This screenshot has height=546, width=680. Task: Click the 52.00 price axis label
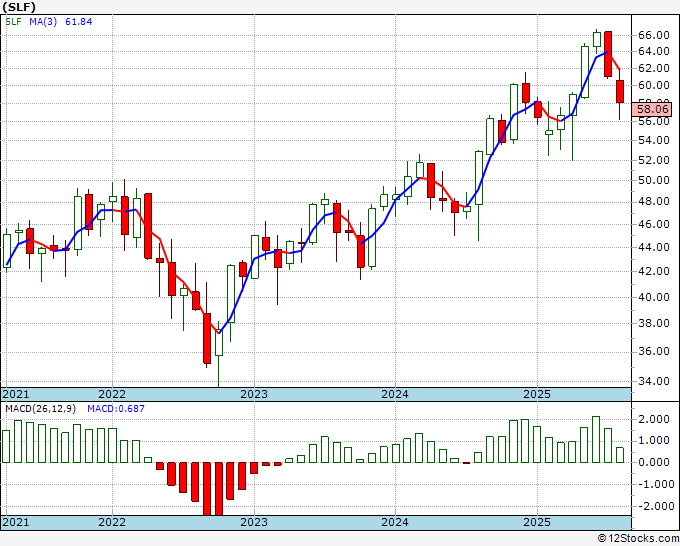click(x=654, y=160)
